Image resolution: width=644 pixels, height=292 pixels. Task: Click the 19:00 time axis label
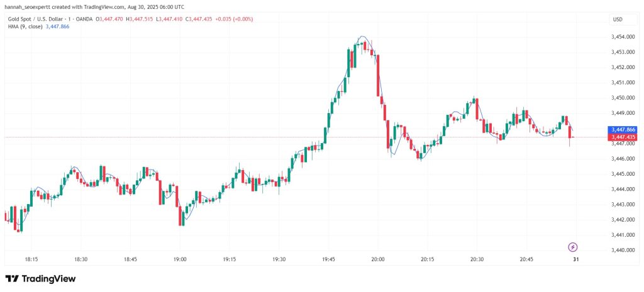(180, 259)
